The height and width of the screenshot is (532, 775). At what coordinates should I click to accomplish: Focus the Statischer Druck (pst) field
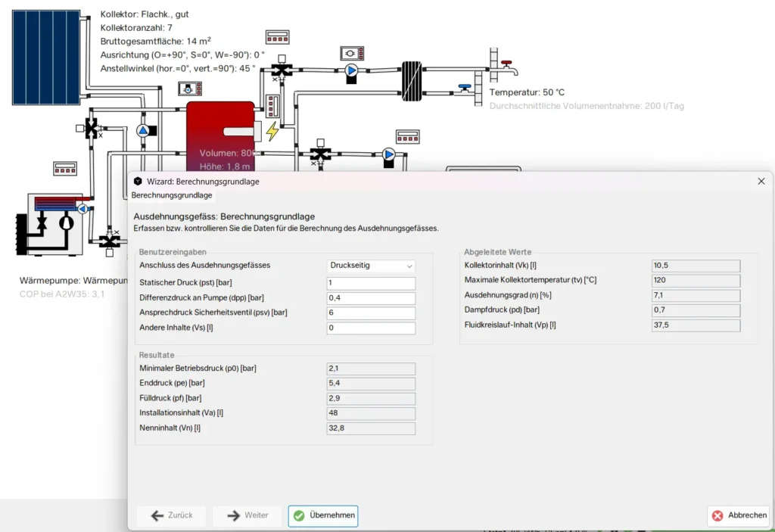(372, 283)
